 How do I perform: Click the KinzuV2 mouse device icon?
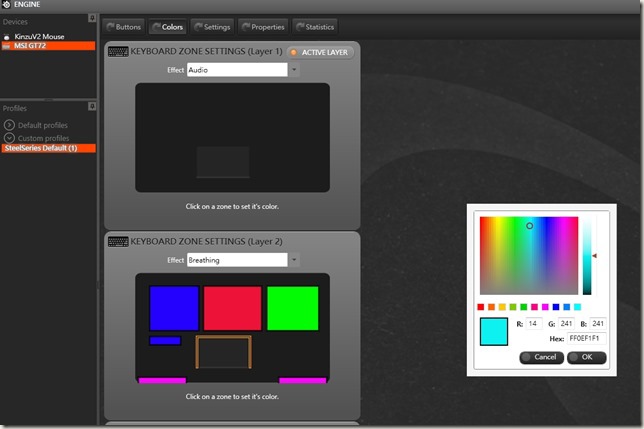pyautogui.click(x=7, y=37)
